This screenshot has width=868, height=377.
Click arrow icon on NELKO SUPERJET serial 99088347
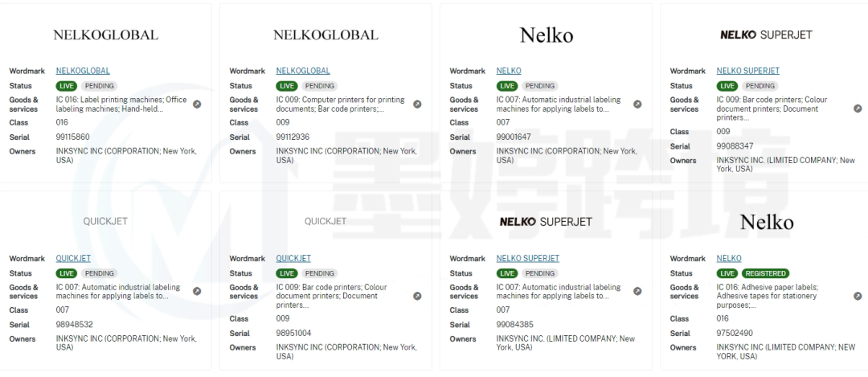858,109
